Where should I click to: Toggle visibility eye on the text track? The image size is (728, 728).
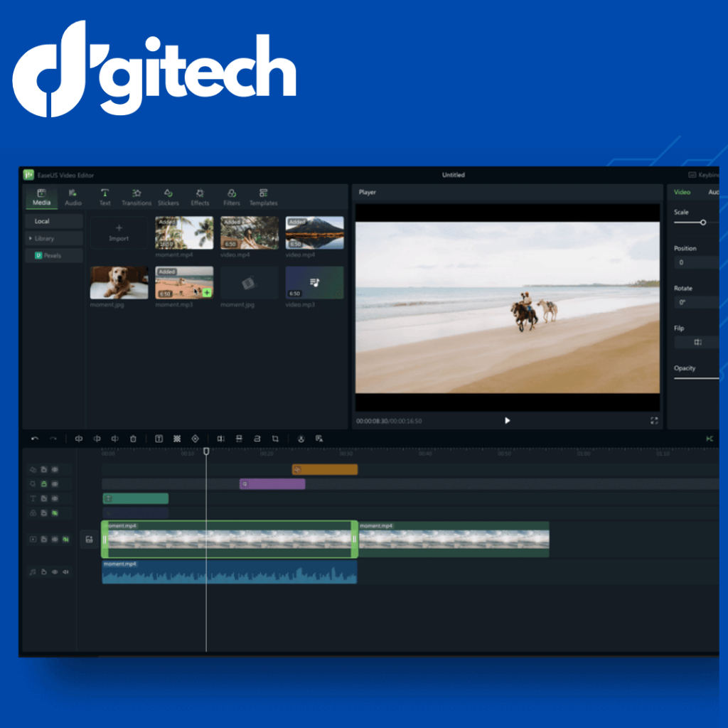[x=55, y=498]
